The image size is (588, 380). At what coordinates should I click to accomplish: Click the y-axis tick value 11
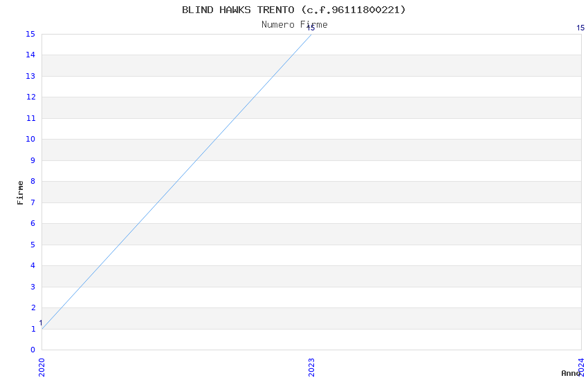coord(30,118)
